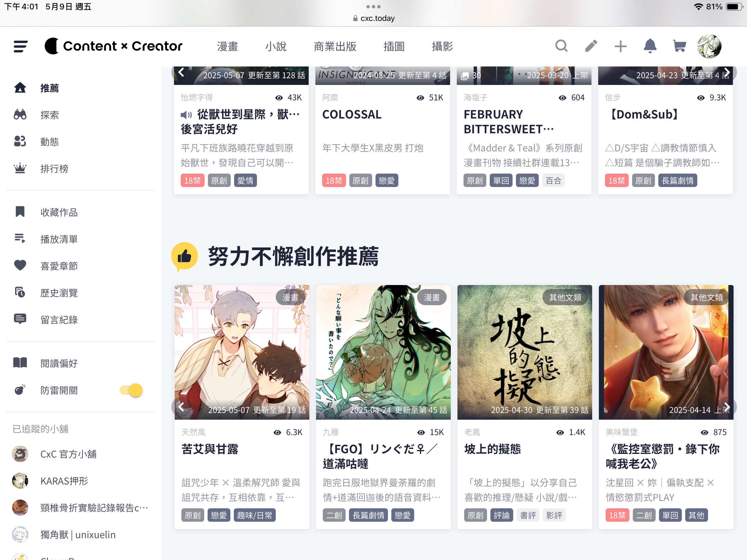
Task: Open the shopping cart
Action: point(679,46)
